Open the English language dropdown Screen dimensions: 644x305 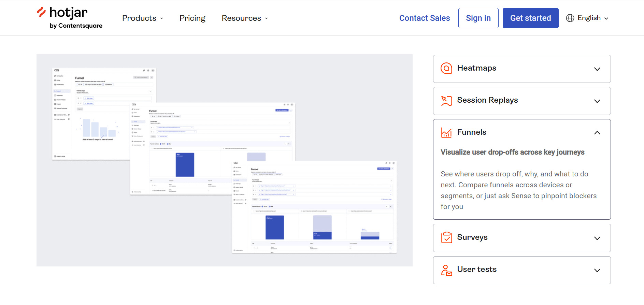587,18
